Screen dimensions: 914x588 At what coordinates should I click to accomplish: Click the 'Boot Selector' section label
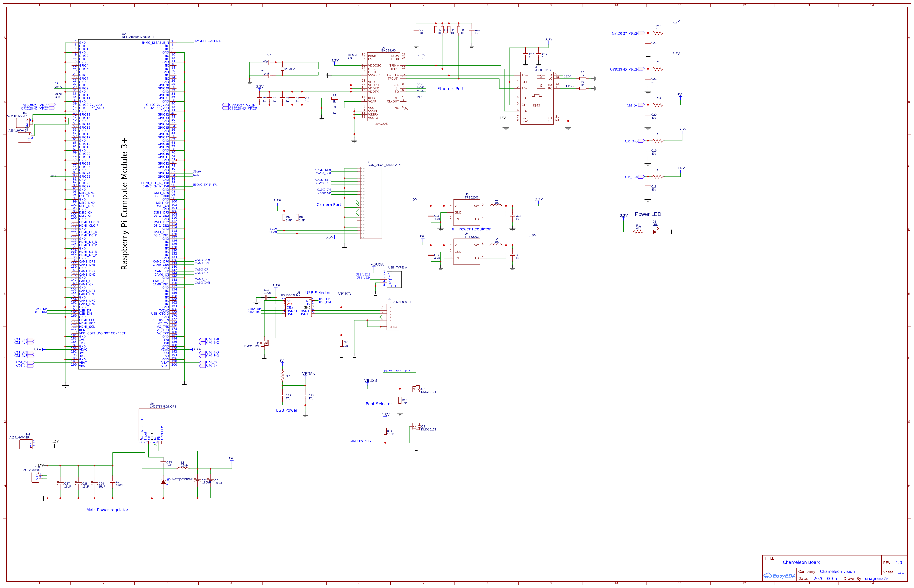point(379,404)
